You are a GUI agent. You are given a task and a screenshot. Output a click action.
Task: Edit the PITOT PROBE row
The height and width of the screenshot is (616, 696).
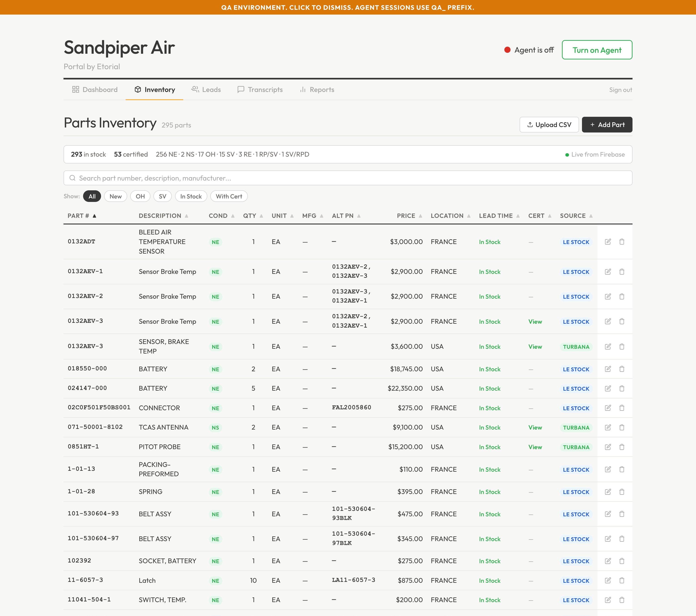(608, 447)
